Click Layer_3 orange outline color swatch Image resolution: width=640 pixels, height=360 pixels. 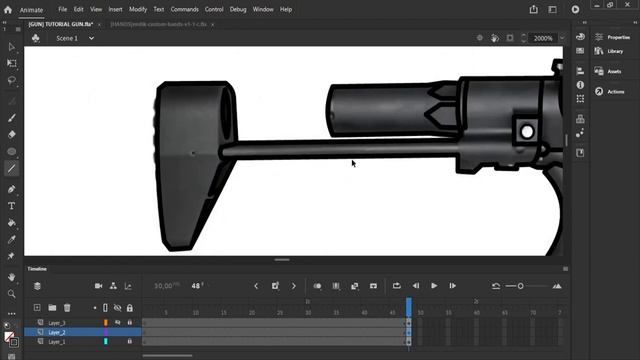pos(106,322)
